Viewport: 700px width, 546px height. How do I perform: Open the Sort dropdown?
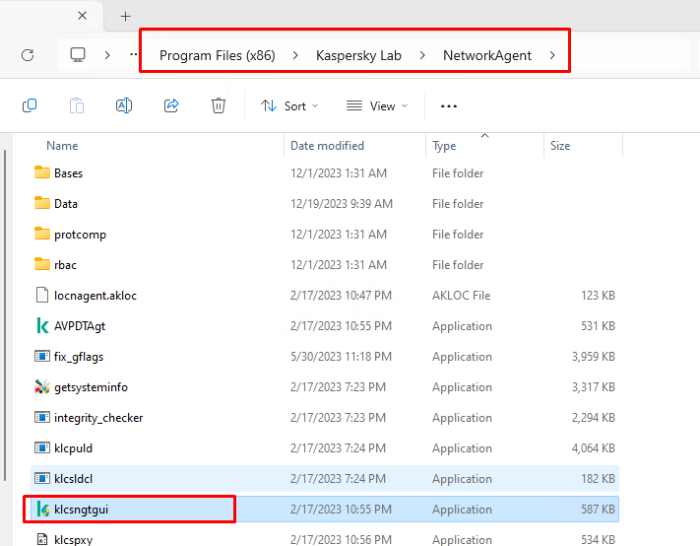pyautogui.click(x=289, y=106)
